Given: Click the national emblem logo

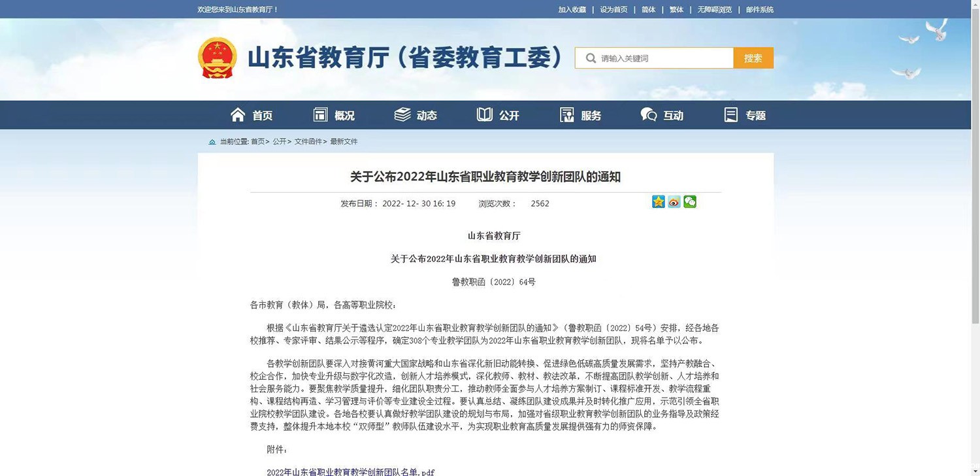Looking at the screenshot, I should (x=217, y=58).
